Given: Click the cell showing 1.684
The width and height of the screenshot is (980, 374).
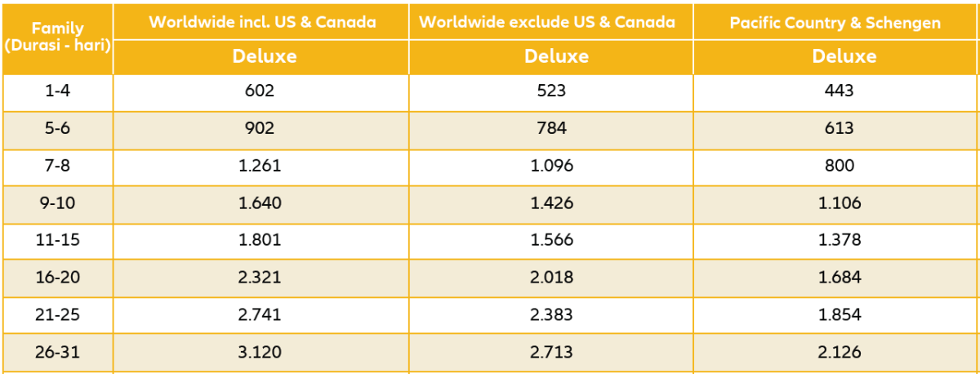Looking at the screenshot, I should pos(840,278).
